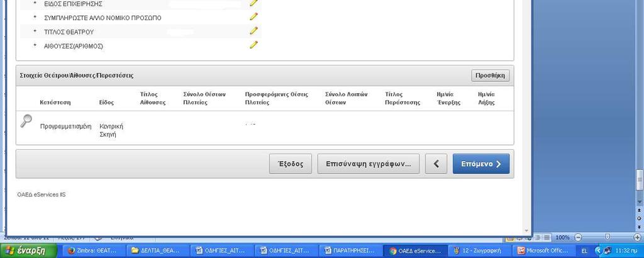The width and height of the screenshot is (644, 258).
Task: Sort by Κατάσταση column header
Action: (55, 103)
